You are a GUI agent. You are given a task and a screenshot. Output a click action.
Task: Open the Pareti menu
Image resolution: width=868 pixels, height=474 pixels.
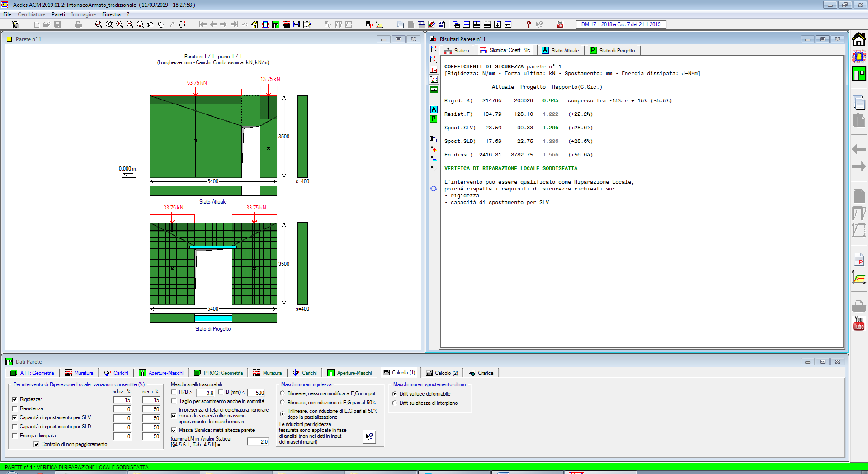click(58, 14)
